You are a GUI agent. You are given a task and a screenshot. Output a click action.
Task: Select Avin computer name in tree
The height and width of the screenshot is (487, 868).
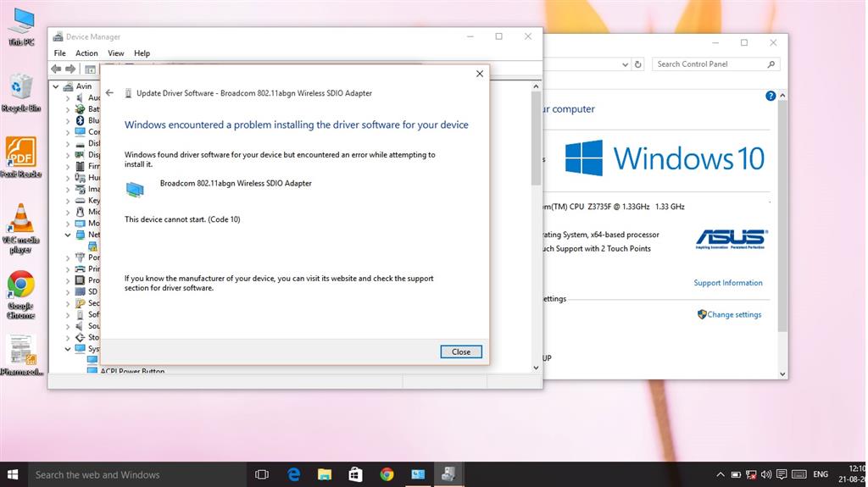pyautogui.click(x=84, y=86)
